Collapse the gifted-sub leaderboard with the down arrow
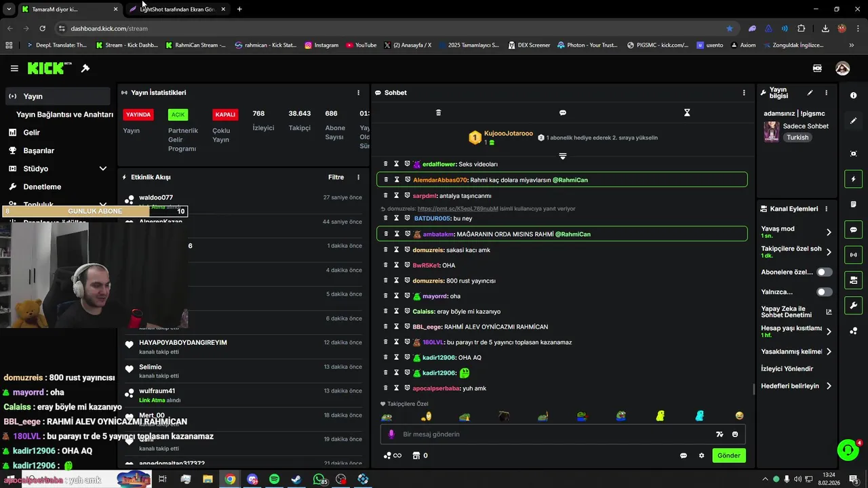 coord(562,156)
